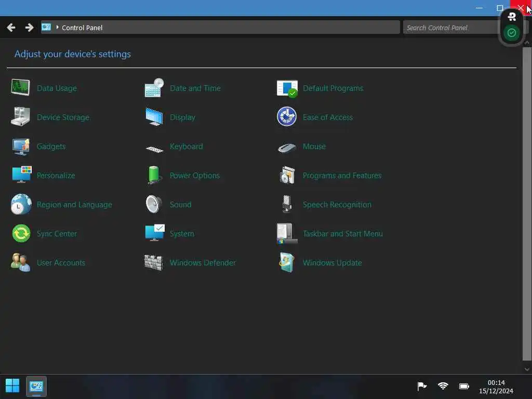Screen dimensions: 532x399
Task: Open the Windows Start button
Action: point(12,386)
